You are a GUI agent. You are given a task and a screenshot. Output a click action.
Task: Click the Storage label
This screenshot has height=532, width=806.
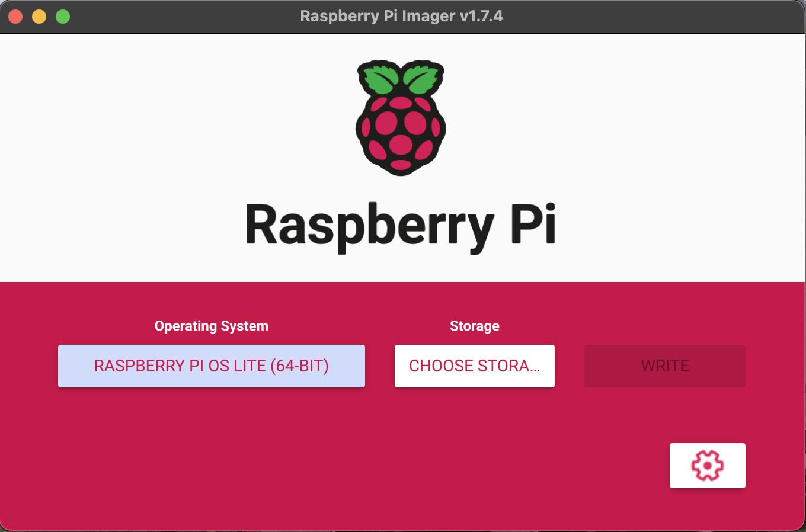(x=474, y=326)
